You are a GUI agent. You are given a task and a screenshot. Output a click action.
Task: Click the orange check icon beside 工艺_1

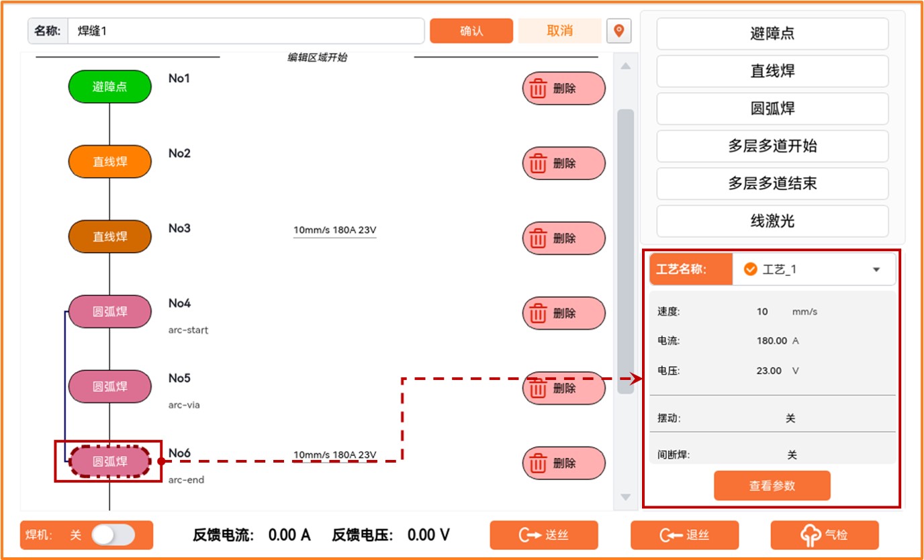pos(751,269)
